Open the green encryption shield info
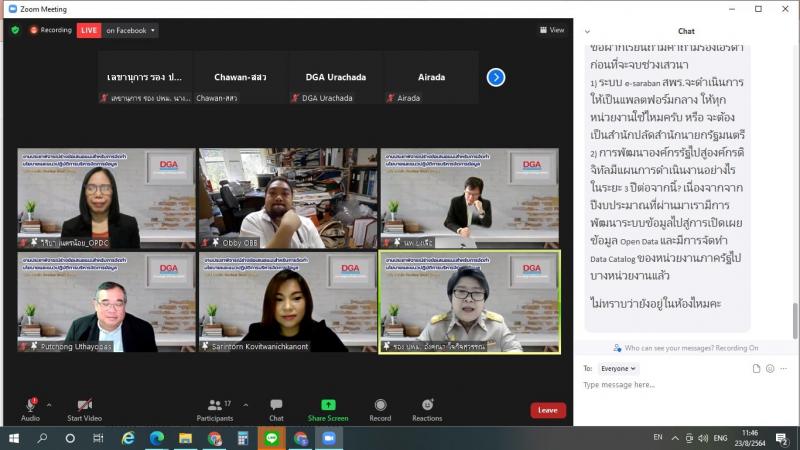 pos(15,30)
